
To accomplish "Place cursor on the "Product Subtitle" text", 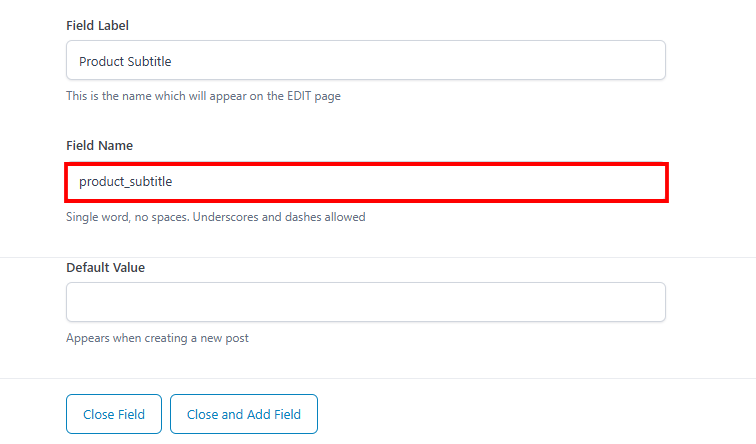I will point(125,61).
